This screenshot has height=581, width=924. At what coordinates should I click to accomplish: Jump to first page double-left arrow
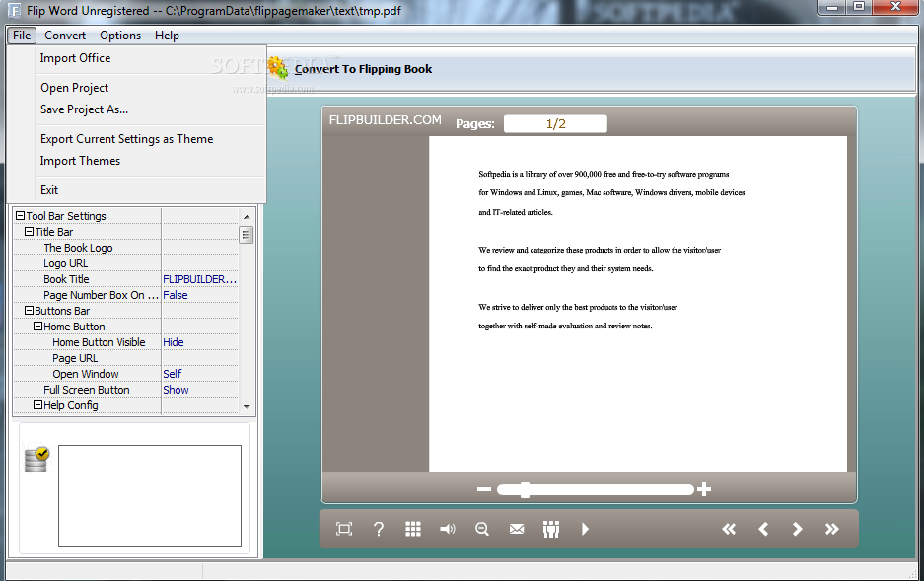coord(729,529)
